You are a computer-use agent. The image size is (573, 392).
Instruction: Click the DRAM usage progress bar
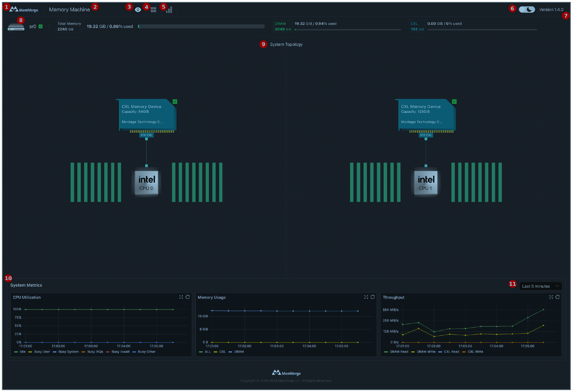[348, 29]
